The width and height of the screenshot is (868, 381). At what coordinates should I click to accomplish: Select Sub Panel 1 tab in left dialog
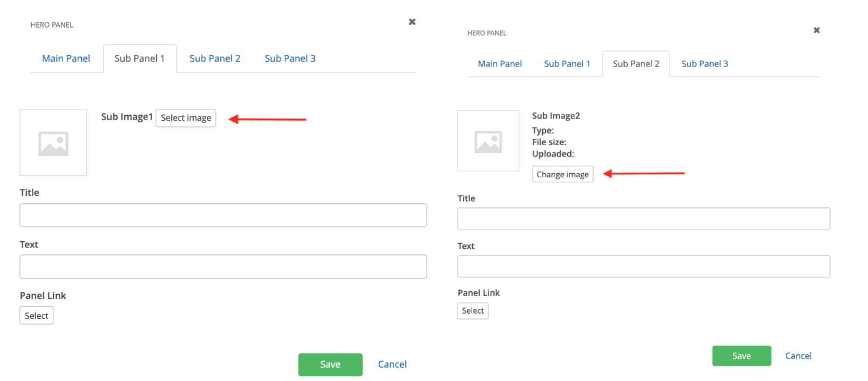coord(140,58)
